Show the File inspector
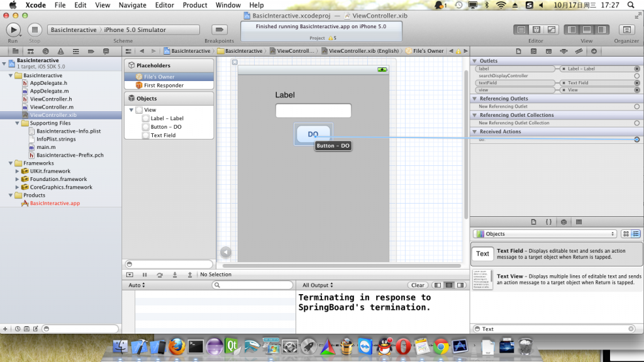This screenshot has width=644, height=362. pos(518,52)
